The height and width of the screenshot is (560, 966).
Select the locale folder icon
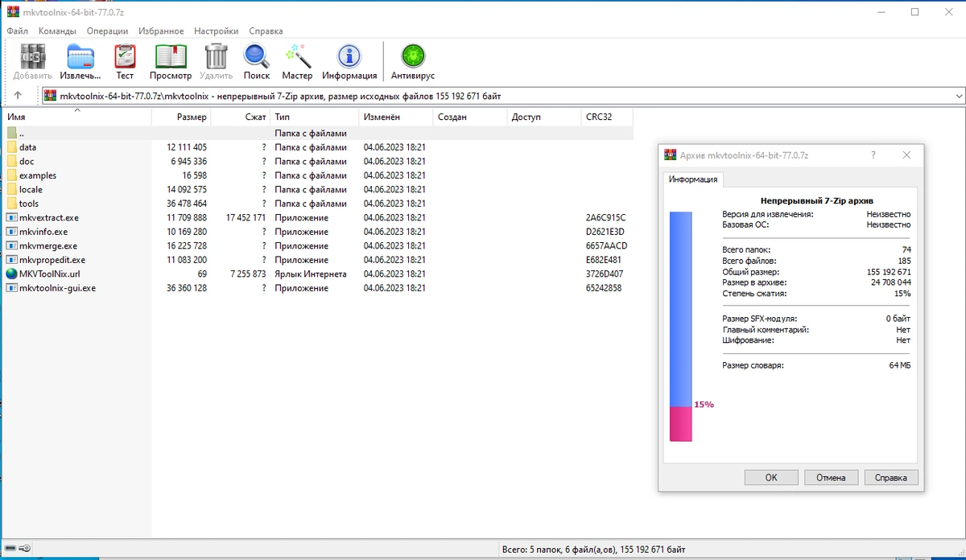[11, 190]
